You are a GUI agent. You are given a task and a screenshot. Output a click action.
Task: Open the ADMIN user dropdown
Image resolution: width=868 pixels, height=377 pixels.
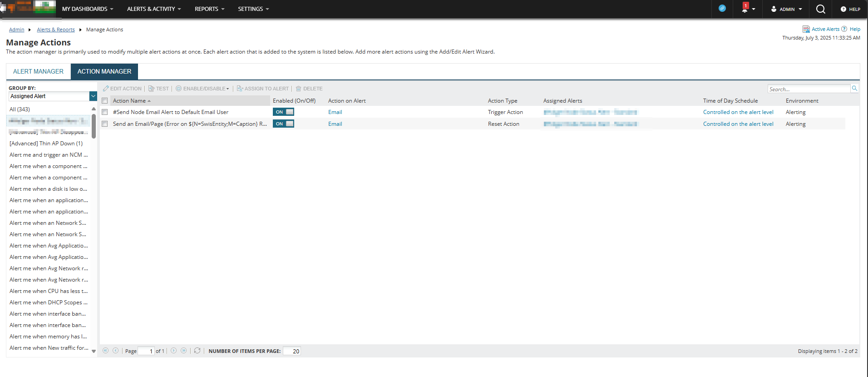tap(787, 9)
